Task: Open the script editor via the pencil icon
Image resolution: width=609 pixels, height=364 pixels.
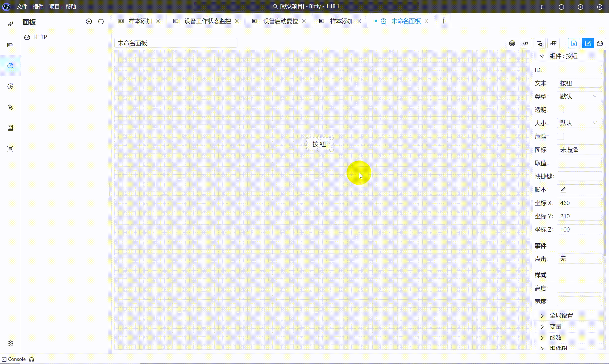Action: click(x=563, y=189)
